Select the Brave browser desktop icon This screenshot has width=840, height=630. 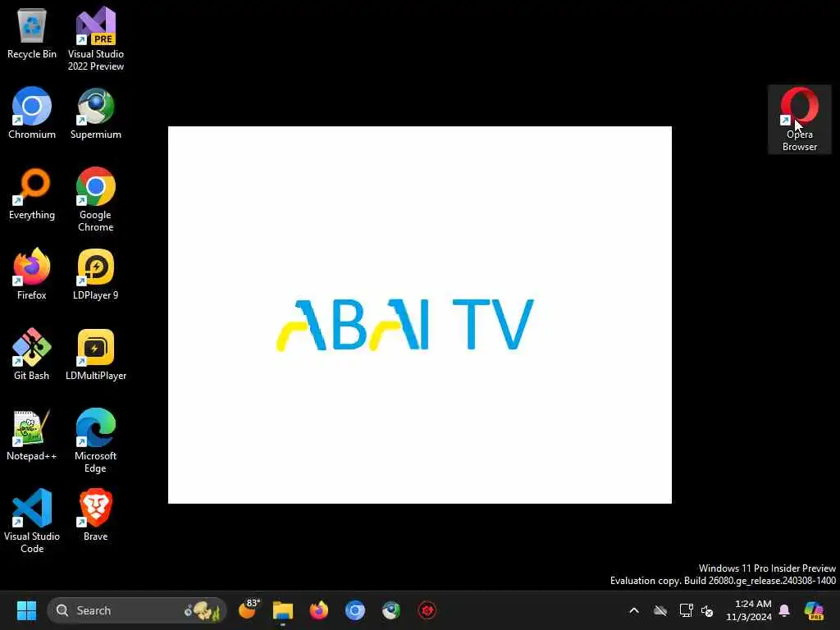pyautogui.click(x=96, y=515)
